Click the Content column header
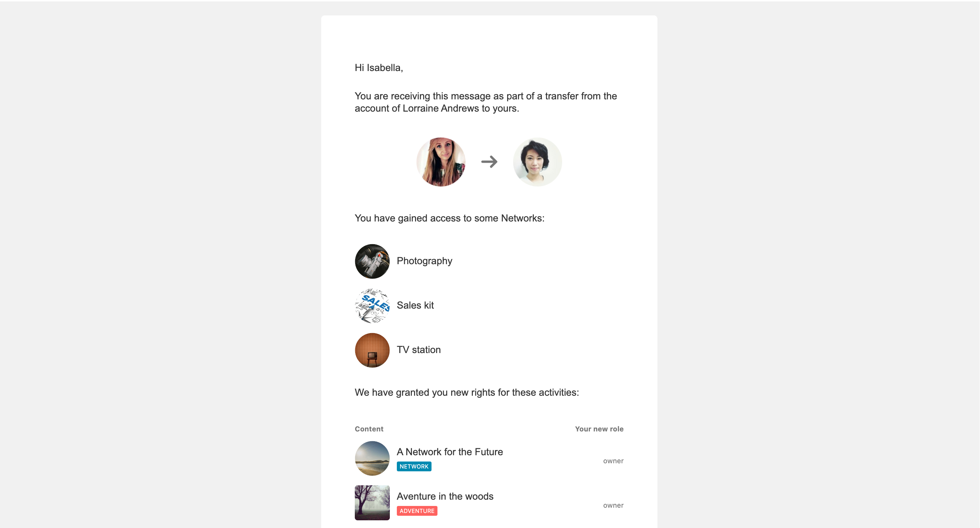Screen dimensions: 980x528 click(x=369, y=429)
